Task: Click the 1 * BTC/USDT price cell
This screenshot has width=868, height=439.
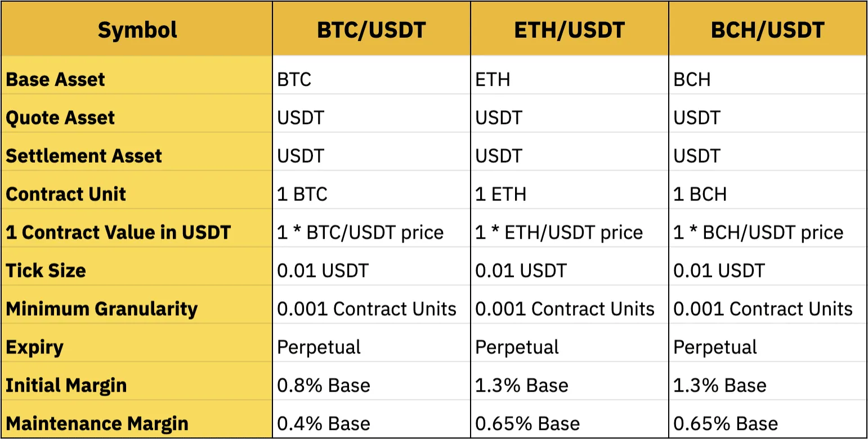Action: [x=360, y=232]
